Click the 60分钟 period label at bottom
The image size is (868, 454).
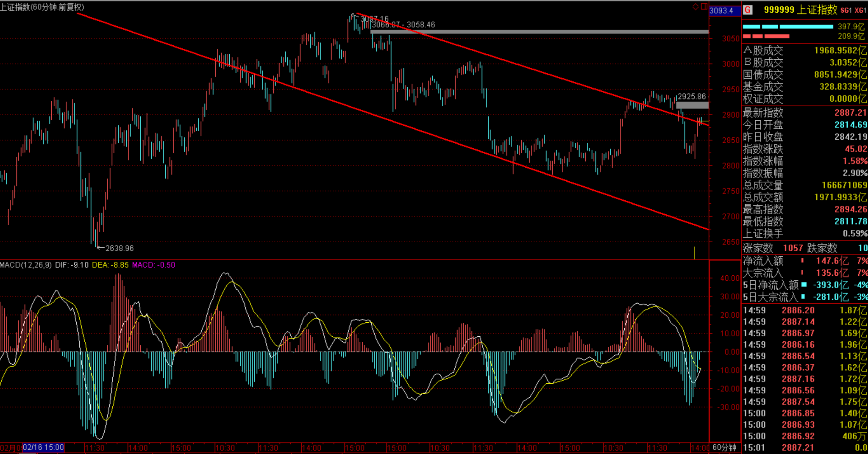point(724,448)
